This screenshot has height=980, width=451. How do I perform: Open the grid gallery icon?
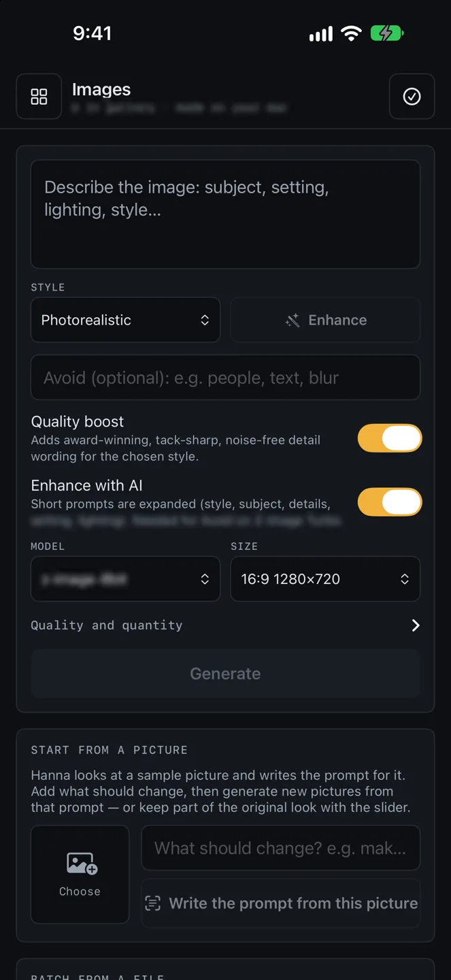pyautogui.click(x=39, y=97)
